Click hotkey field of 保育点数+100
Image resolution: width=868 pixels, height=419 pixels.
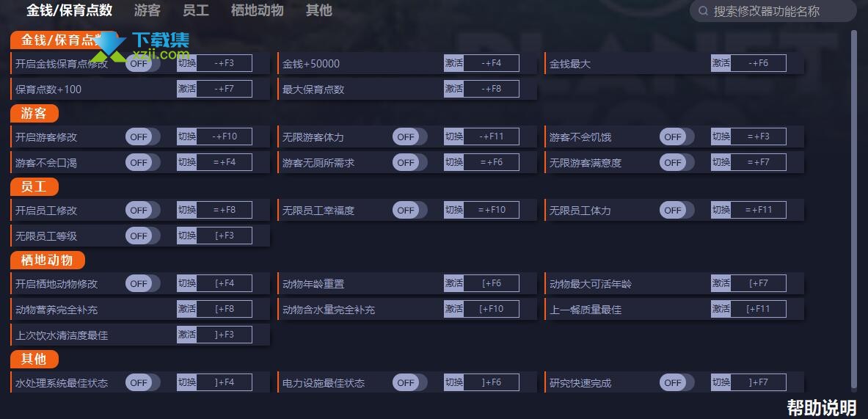[225, 89]
